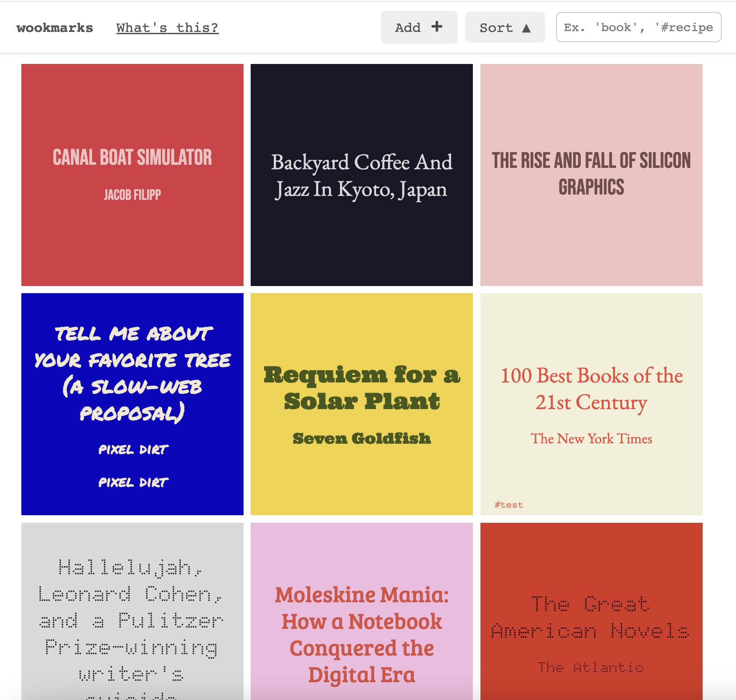The image size is (736, 700).
Task: Click the Add button label
Action: [408, 28]
